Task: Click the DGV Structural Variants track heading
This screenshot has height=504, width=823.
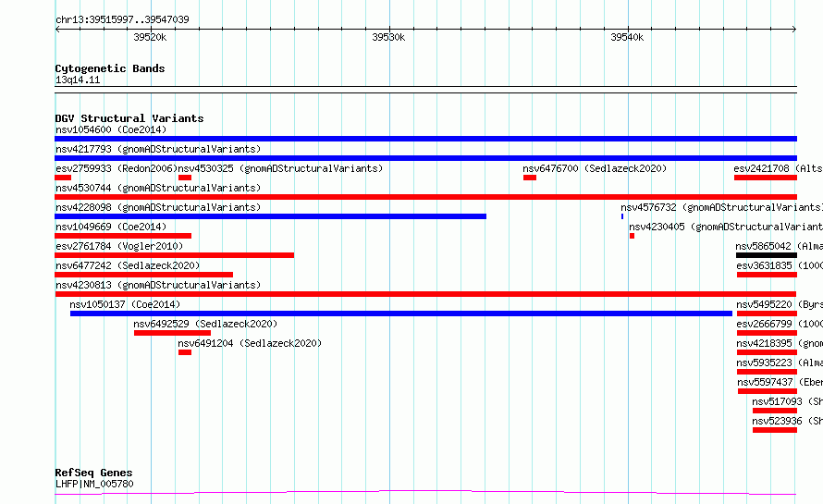Action: point(129,118)
